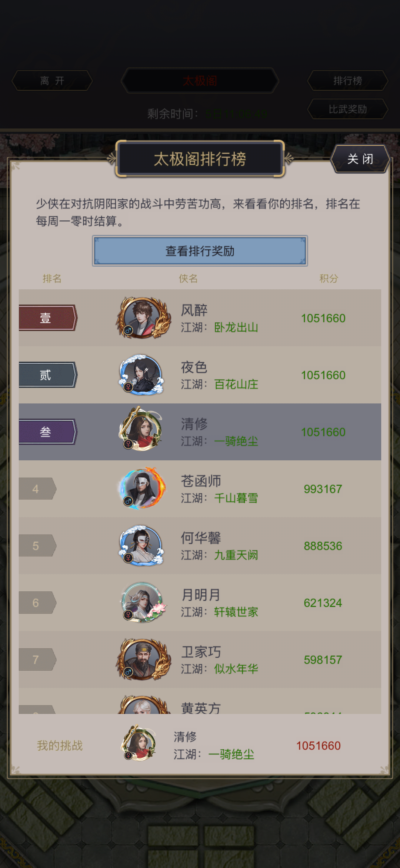Open the 排行榜 tab at top

pyautogui.click(x=347, y=81)
